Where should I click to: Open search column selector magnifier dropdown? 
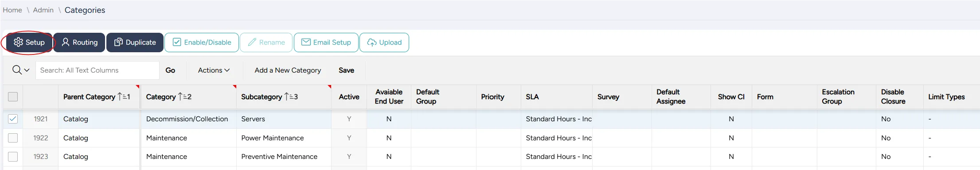coord(20,70)
